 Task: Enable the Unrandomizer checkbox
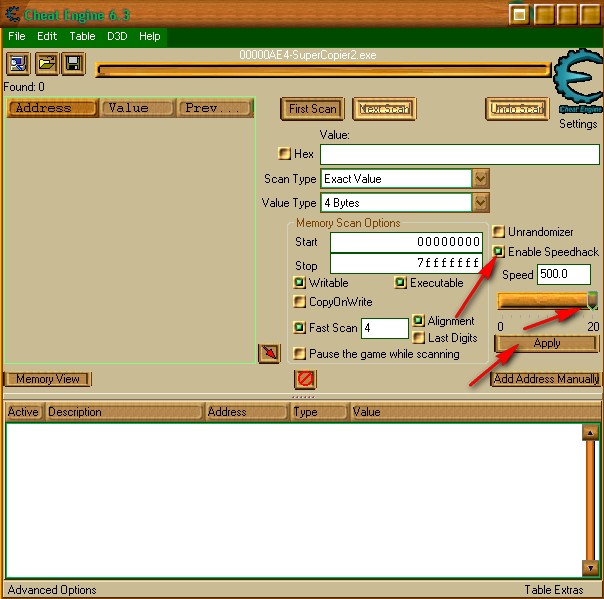[x=498, y=232]
